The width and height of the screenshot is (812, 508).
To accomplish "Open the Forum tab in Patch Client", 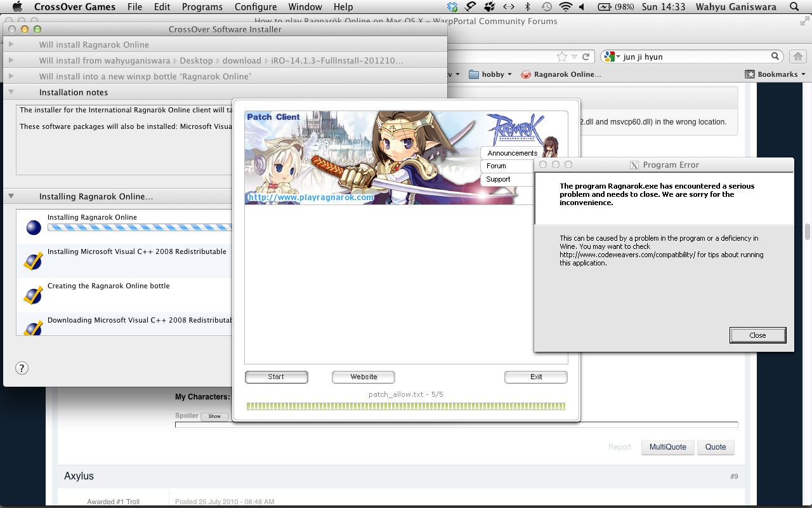I will tap(507, 166).
